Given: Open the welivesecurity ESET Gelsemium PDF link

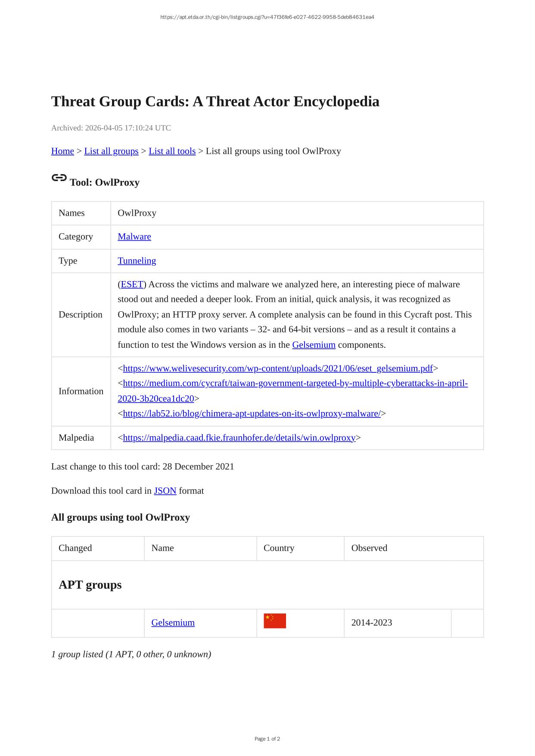Looking at the screenshot, I should point(278,368).
